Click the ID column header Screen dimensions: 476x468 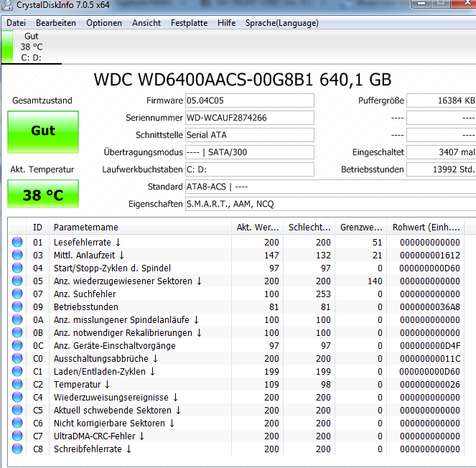coord(37,228)
